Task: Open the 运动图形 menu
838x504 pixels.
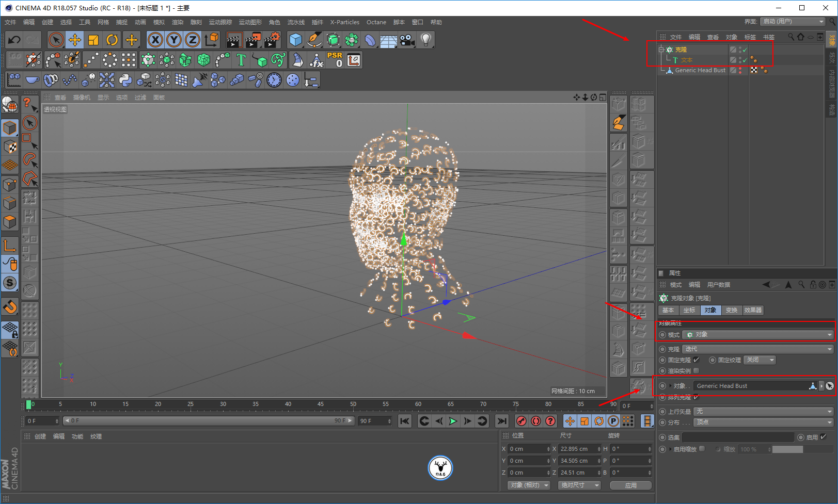Action: 250,22
